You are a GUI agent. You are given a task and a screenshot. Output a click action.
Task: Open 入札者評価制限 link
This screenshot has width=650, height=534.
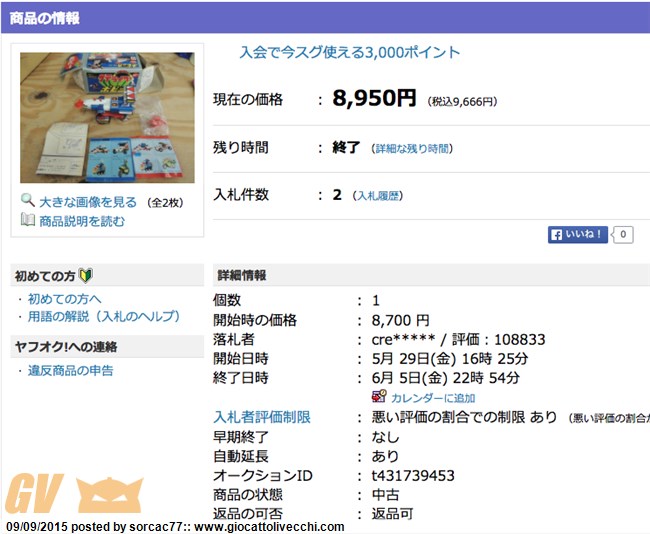pos(262,417)
